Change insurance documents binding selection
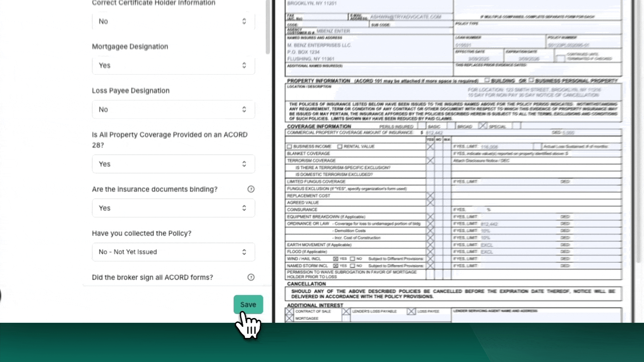This screenshot has height=362, width=644. (173, 208)
